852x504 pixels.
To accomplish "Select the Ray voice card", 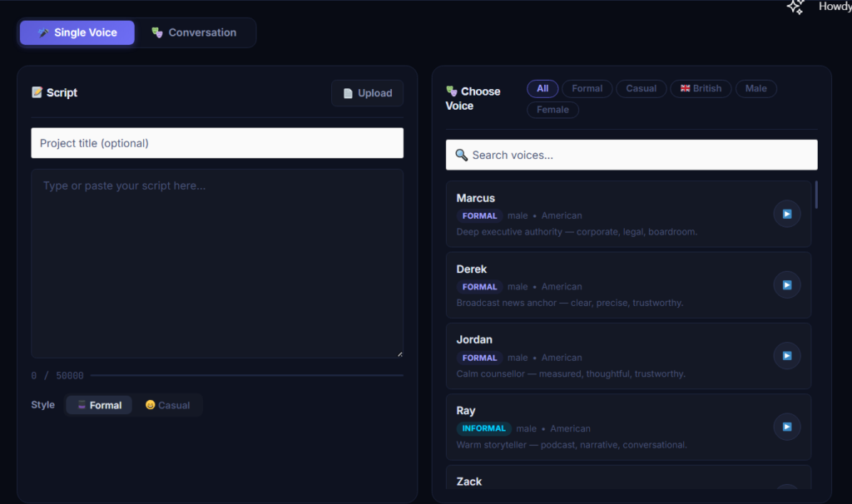I will [629, 427].
